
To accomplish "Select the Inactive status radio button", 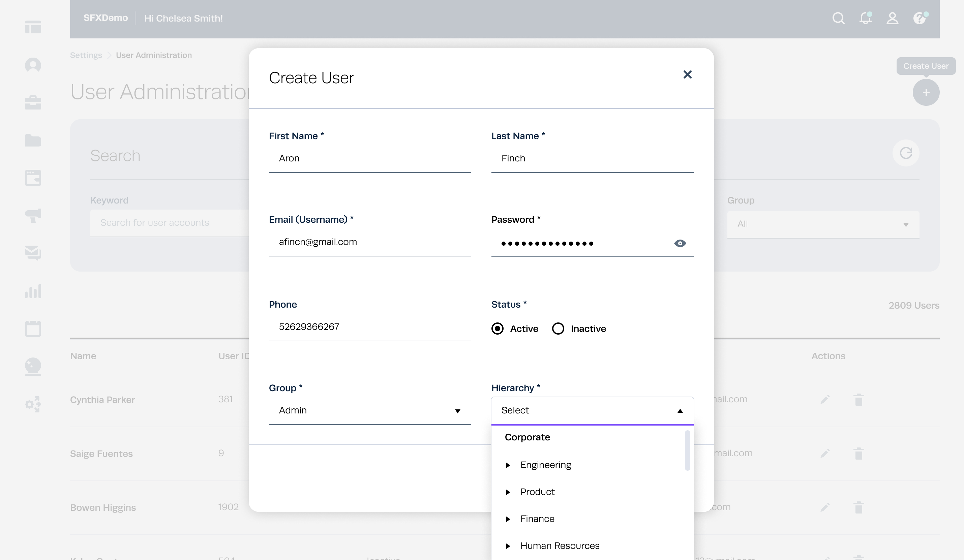I will click(x=558, y=329).
